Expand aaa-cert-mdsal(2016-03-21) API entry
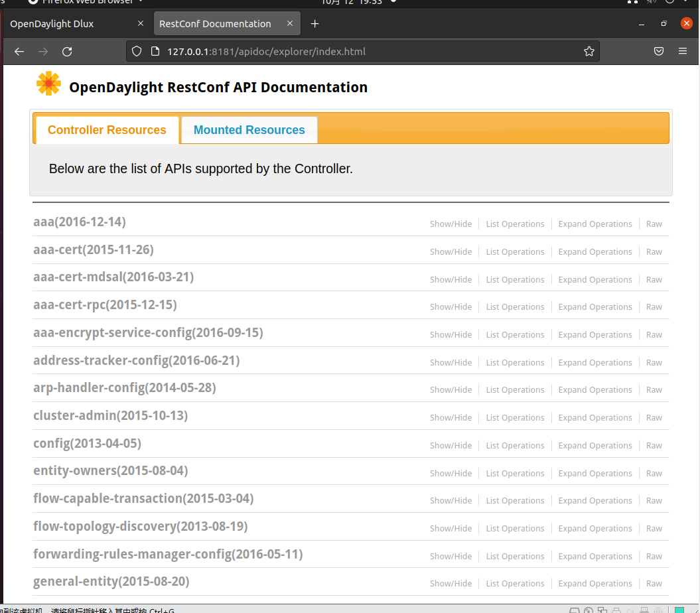 pyautogui.click(x=113, y=277)
